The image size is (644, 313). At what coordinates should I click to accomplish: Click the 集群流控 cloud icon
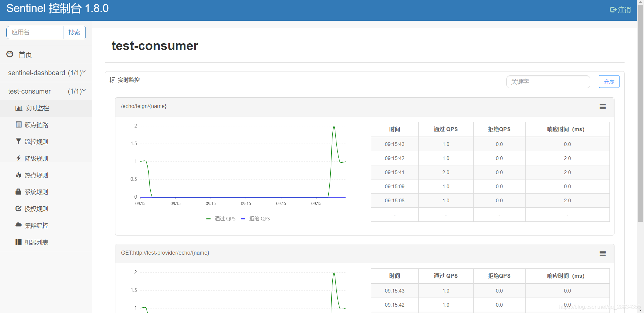19,225
